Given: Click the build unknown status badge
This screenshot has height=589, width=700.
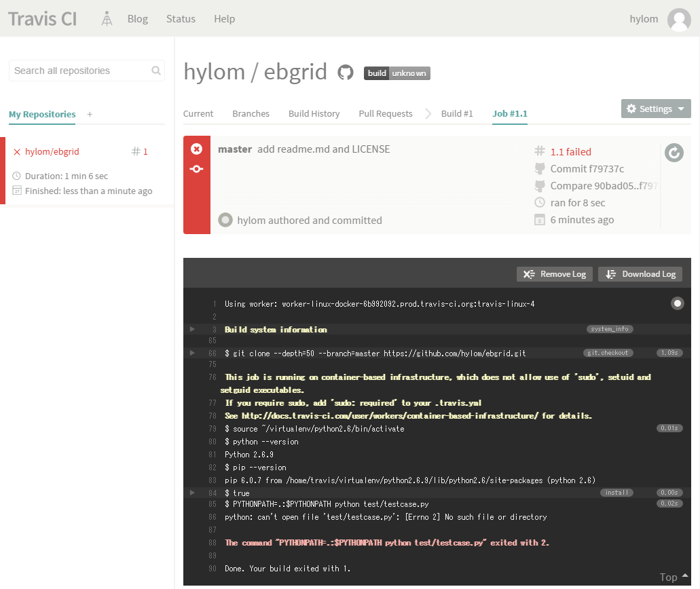Looking at the screenshot, I should coord(397,73).
